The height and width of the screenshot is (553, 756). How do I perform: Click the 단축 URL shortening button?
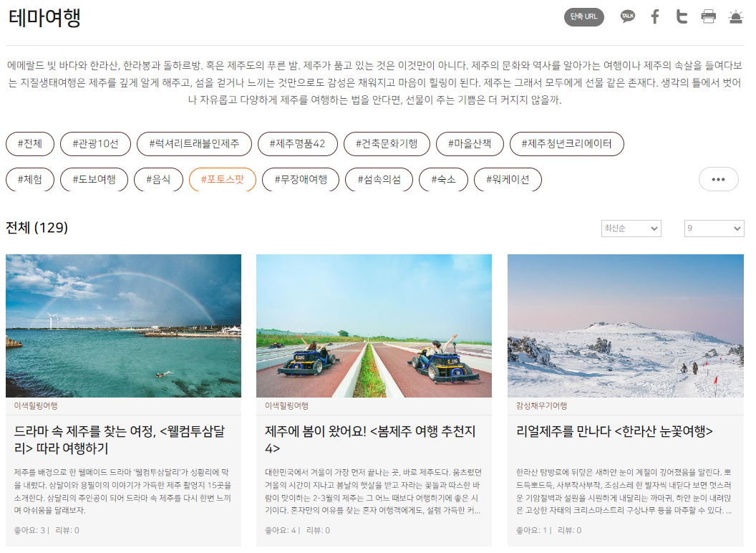[583, 16]
